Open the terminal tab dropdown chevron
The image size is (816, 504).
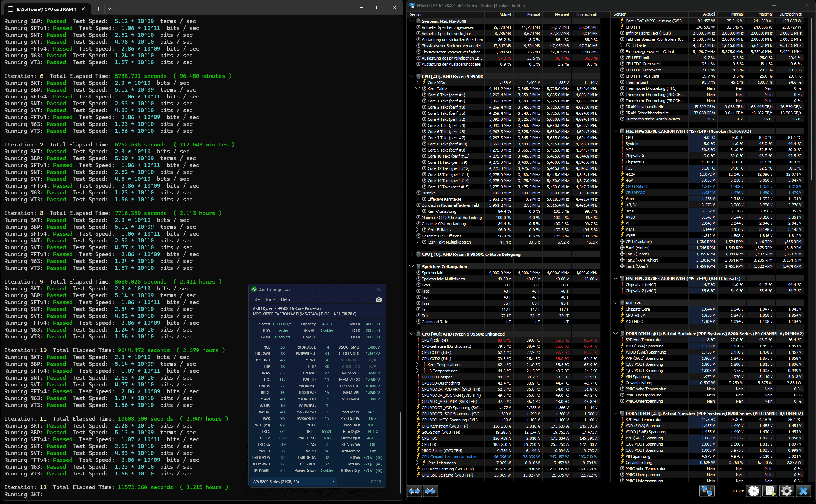[x=109, y=9]
